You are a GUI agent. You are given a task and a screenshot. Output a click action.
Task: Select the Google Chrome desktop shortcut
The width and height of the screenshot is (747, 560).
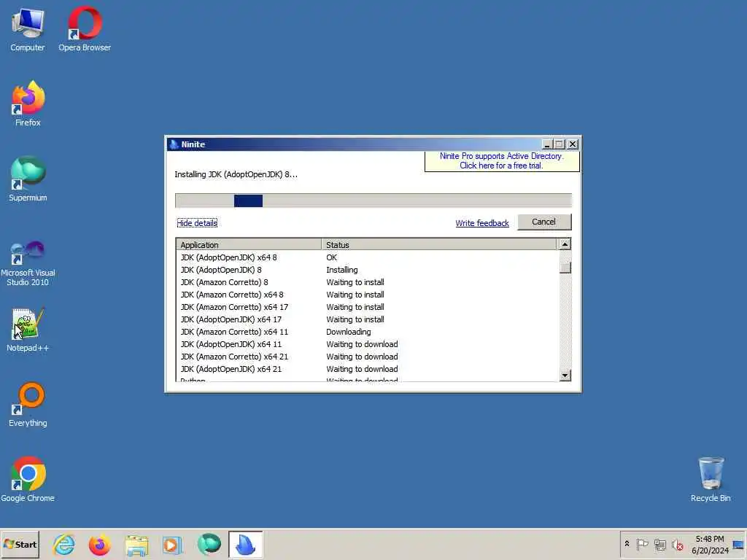(x=28, y=480)
